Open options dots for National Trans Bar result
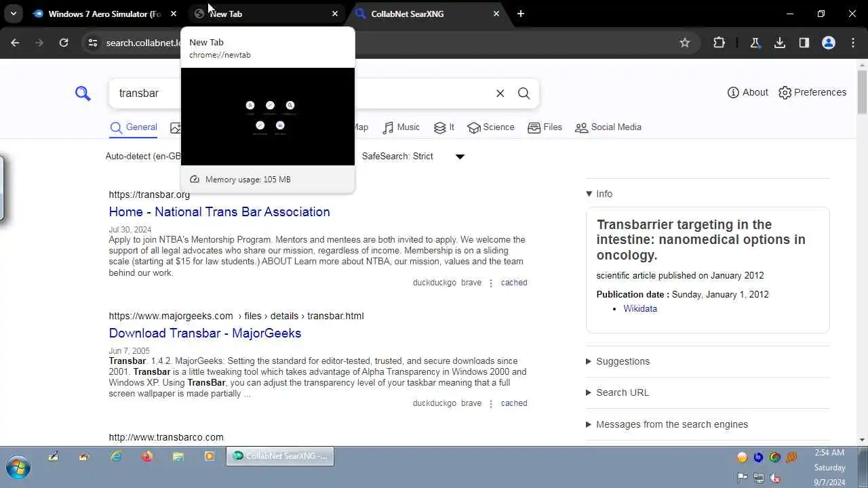This screenshot has width=868, height=488. click(x=491, y=283)
